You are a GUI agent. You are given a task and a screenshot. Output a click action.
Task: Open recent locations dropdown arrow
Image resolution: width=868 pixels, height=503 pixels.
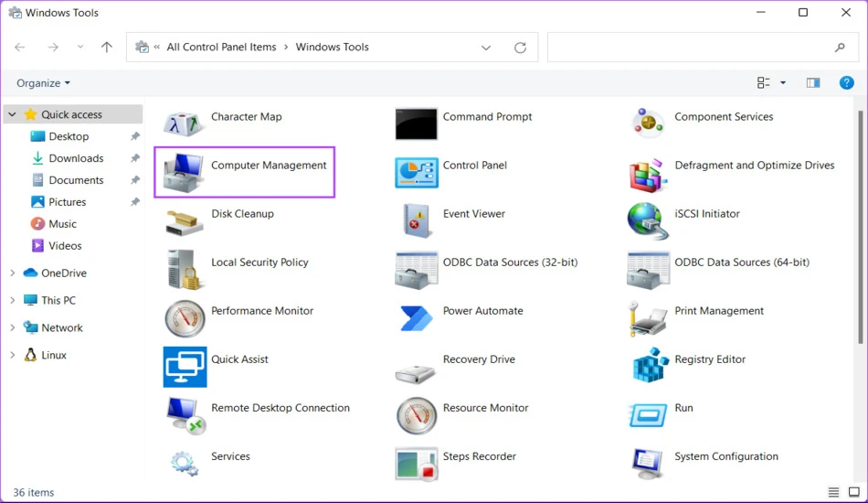(x=80, y=47)
